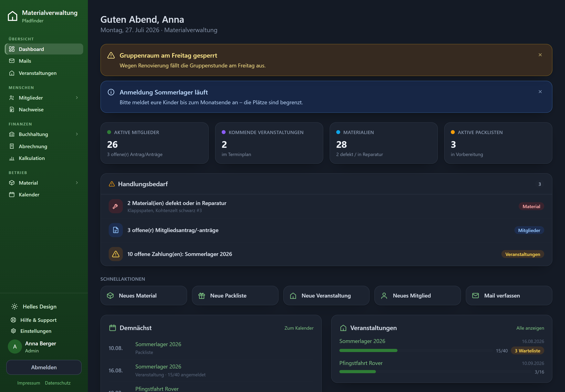Screen dimensions: 565x392
Task: Click the calendar icon beside Demnächst
Action: click(113, 328)
